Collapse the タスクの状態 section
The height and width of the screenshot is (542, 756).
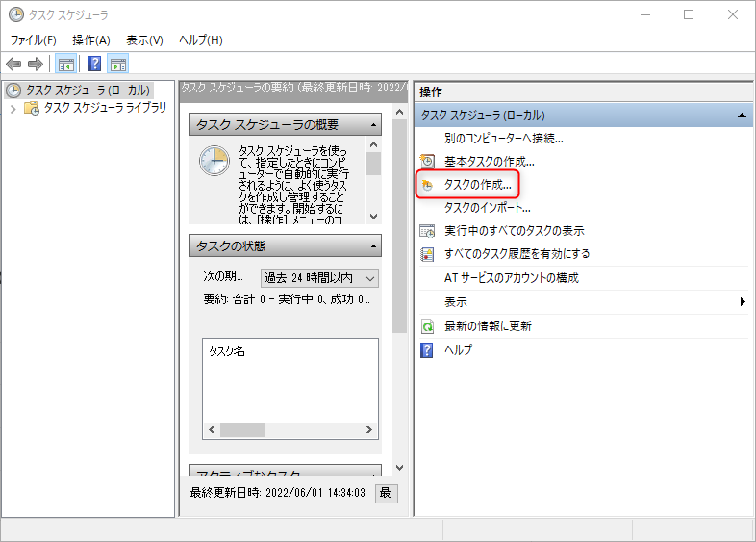[x=373, y=246]
